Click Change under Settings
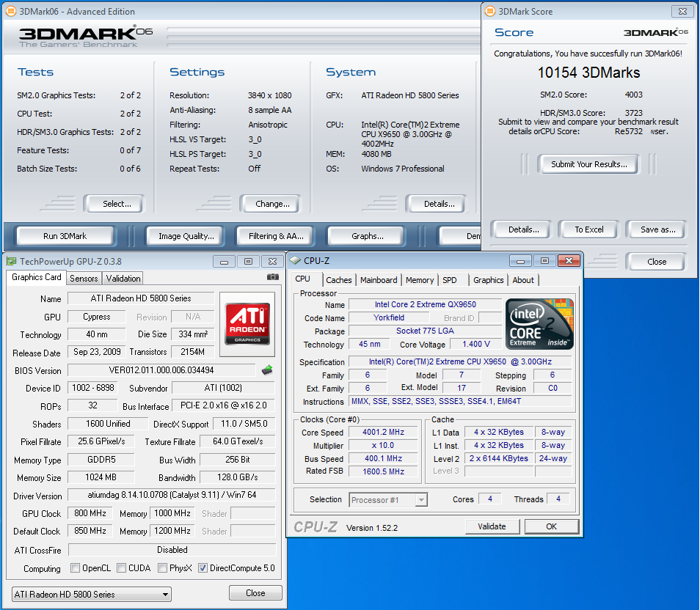 [272, 204]
